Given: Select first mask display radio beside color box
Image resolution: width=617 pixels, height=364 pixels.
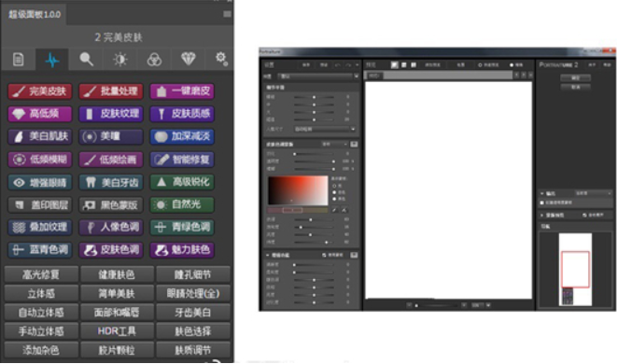Looking at the screenshot, I should 334,186.
